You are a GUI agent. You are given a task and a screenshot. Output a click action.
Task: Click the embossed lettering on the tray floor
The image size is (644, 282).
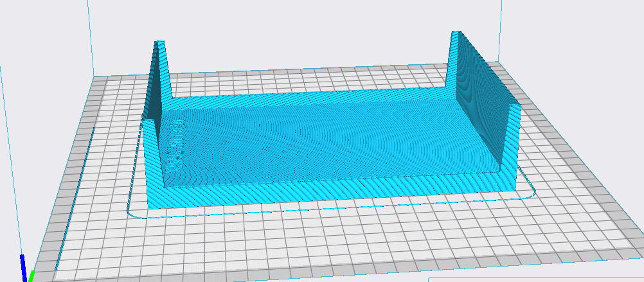[177, 145]
